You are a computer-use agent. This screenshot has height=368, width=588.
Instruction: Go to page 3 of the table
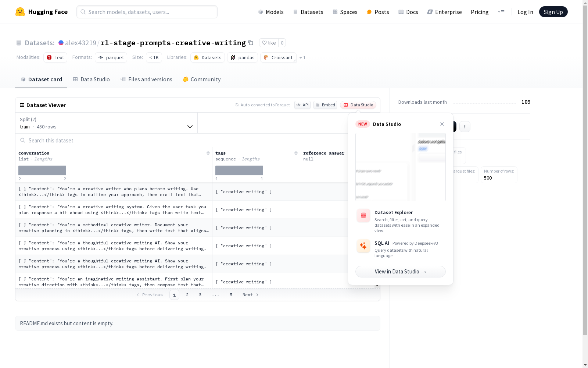[200, 295]
